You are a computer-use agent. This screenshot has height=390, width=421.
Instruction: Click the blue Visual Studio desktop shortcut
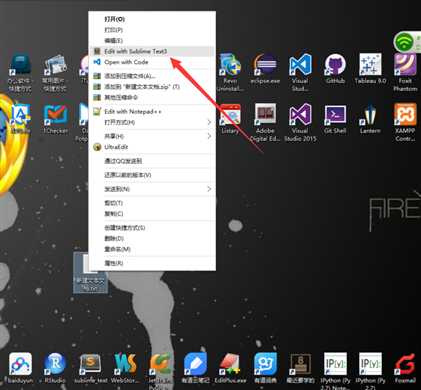pos(300,71)
